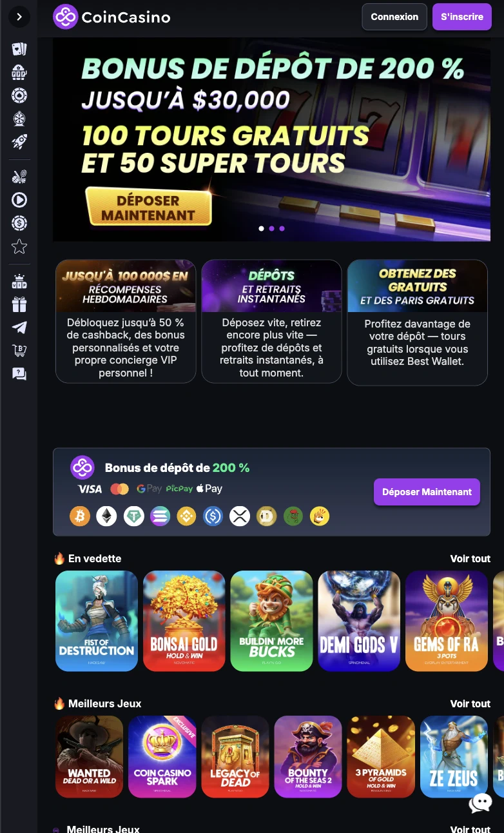Open Voir tout next to Meilleurs Jeux
The height and width of the screenshot is (833, 504).
click(x=470, y=703)
